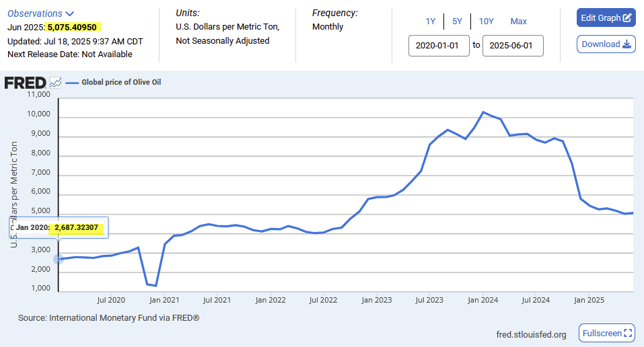Click the end date field 2025-06-01
Image resolution: width=644 pixels, height=347 pixels.
pyautogui.click(x=513, y=46)
